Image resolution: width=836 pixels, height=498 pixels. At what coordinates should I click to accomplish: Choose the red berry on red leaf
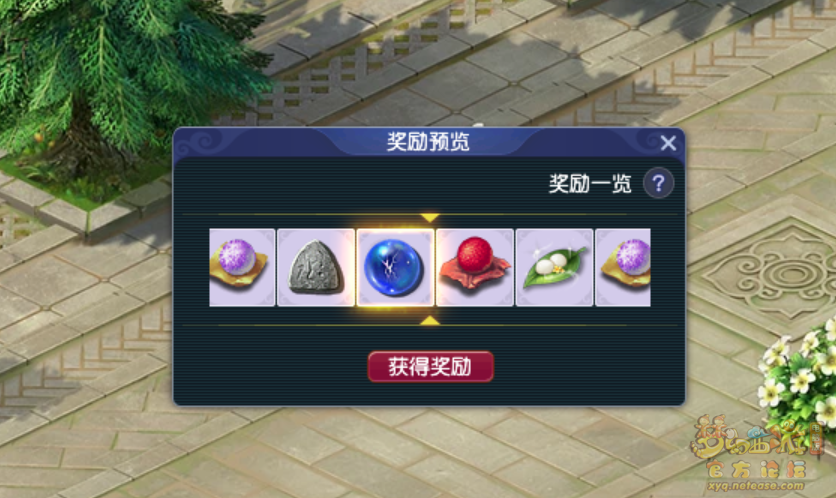[x=475, y=267]
